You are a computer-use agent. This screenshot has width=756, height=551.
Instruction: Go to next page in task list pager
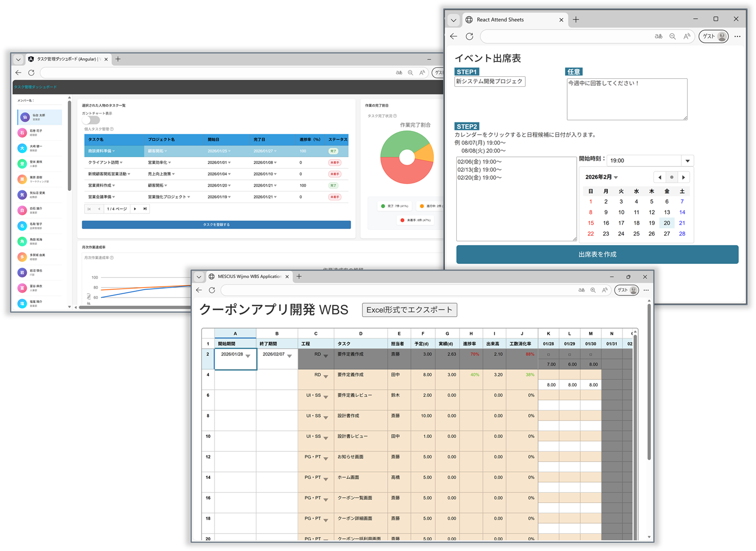135,209
